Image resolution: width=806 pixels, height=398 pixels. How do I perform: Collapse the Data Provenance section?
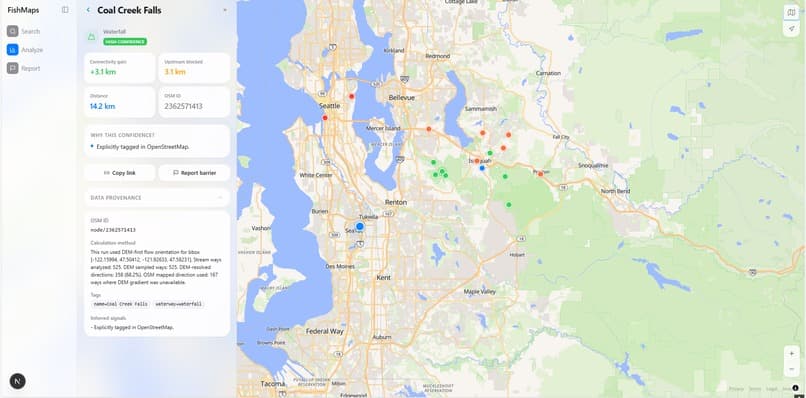click(x=220, y=197)
